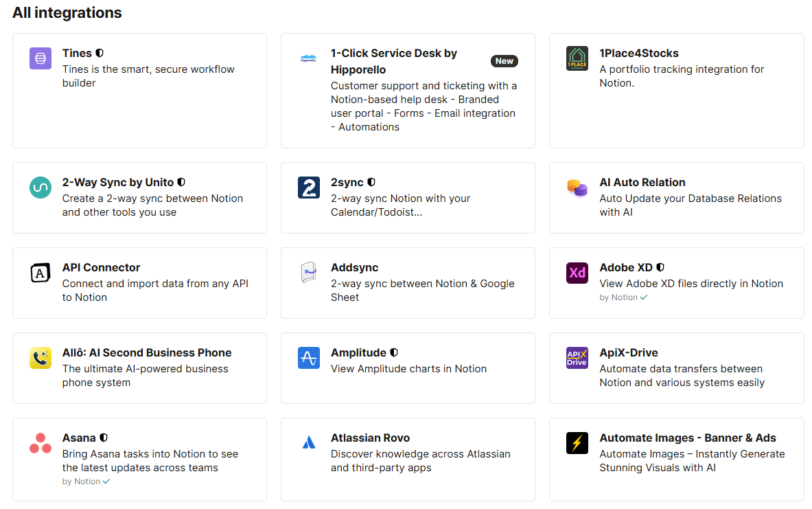
Task: Open the API Connector title
Action: [x=101, y=267]
